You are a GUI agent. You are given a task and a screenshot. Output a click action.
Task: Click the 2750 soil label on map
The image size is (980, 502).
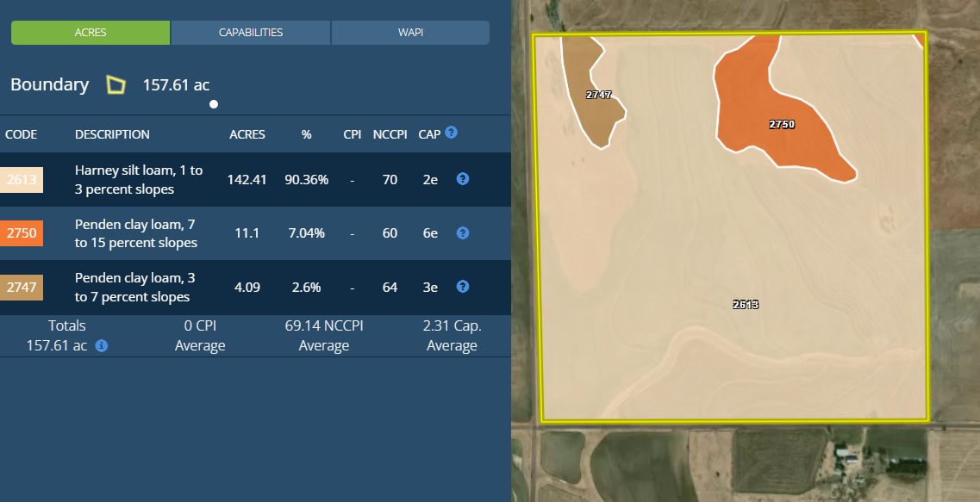781,124
